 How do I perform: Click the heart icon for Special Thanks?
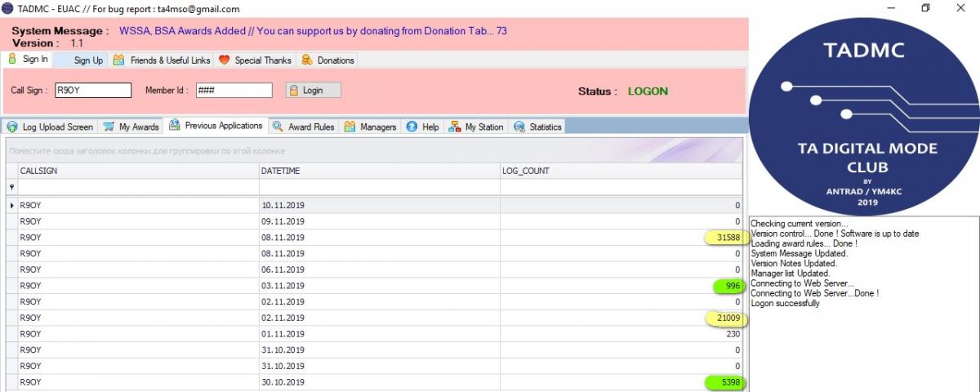(225, 60)
